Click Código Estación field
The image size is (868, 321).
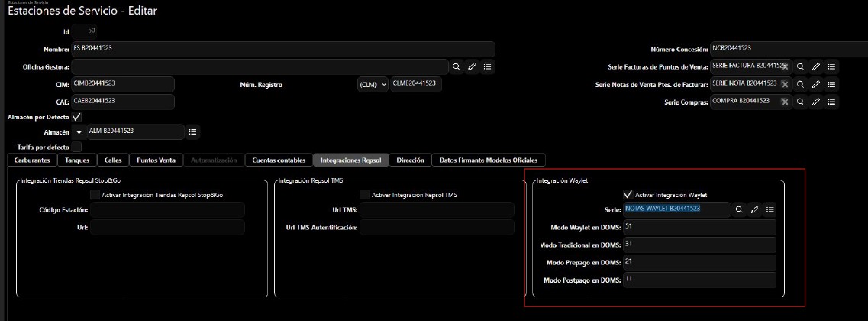pos(167,209)
